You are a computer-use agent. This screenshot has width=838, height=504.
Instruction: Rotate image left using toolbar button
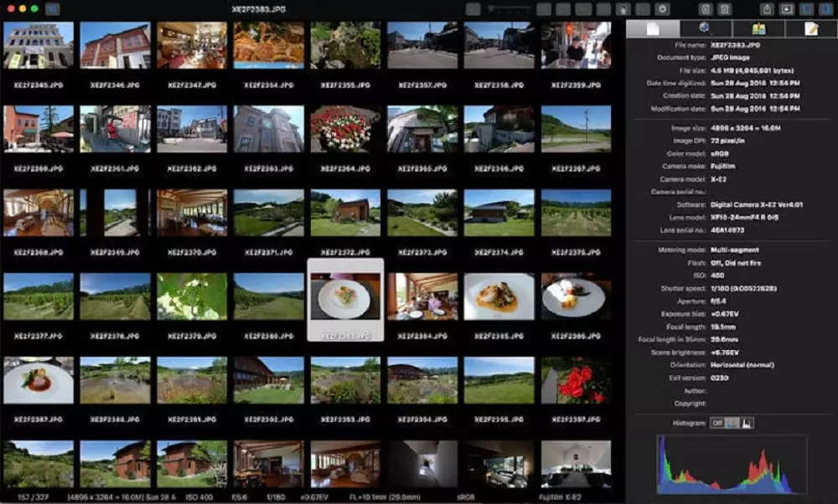point(706,9)
